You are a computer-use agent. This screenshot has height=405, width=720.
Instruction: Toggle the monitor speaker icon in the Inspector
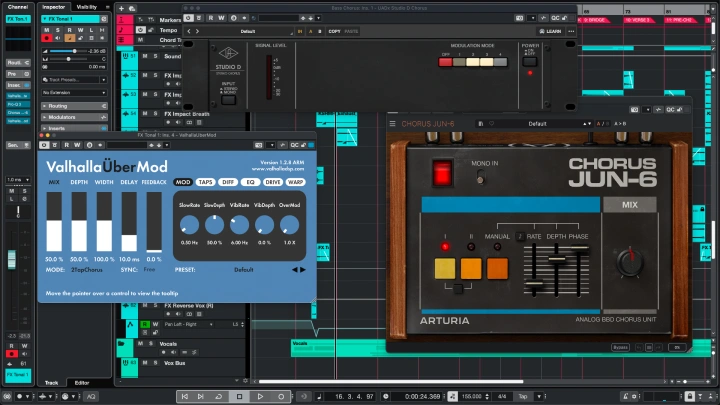[x=58, y=38]
